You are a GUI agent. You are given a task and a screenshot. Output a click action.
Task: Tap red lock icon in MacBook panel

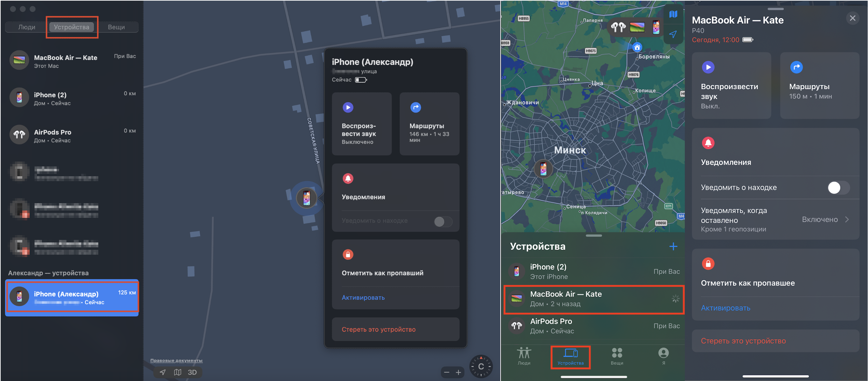708,263
